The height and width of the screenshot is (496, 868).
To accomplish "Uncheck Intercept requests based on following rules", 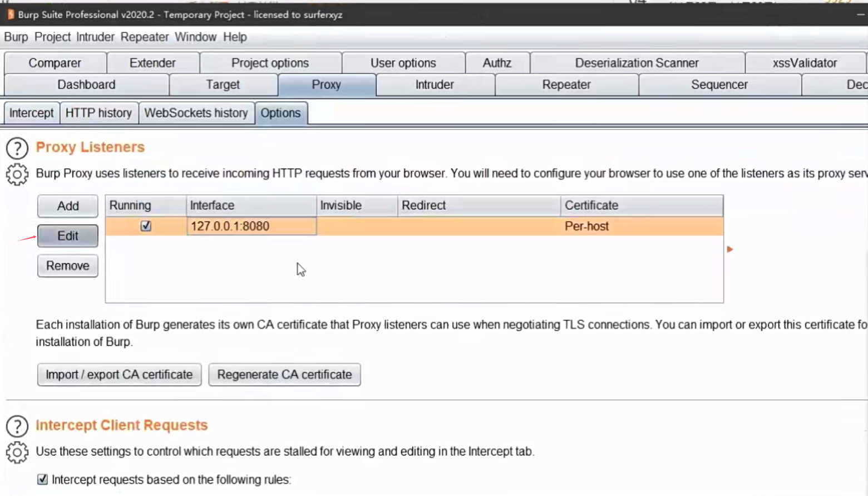I will [42, 479].
